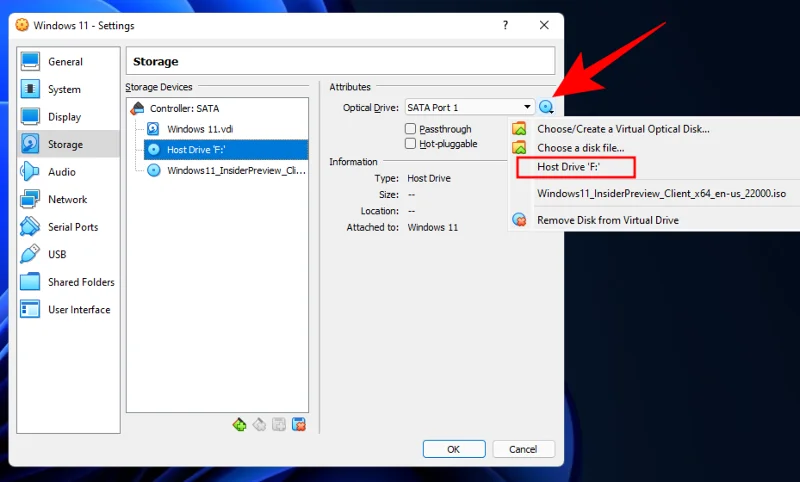This screenshot has width=800, height=482.
Task: Click the Attached to Windows 11 value
Action: [x=432, y=227]
